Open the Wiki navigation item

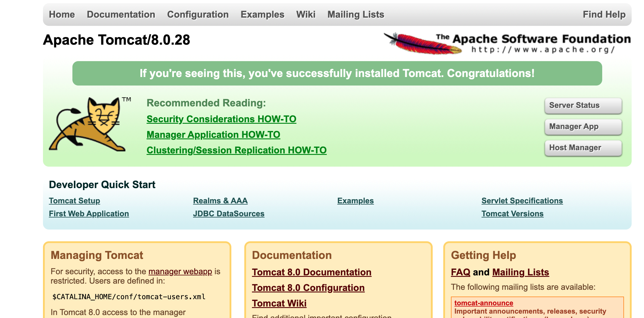tap(306, 14)
